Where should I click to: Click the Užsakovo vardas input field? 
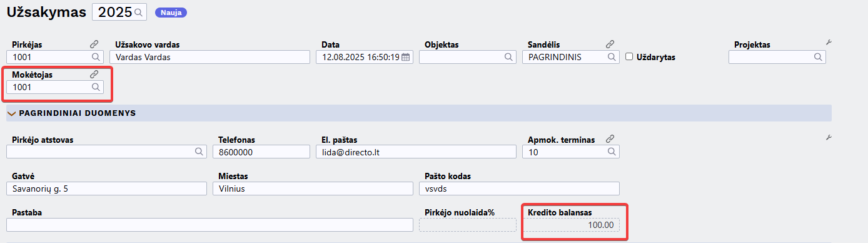point(209,57)
